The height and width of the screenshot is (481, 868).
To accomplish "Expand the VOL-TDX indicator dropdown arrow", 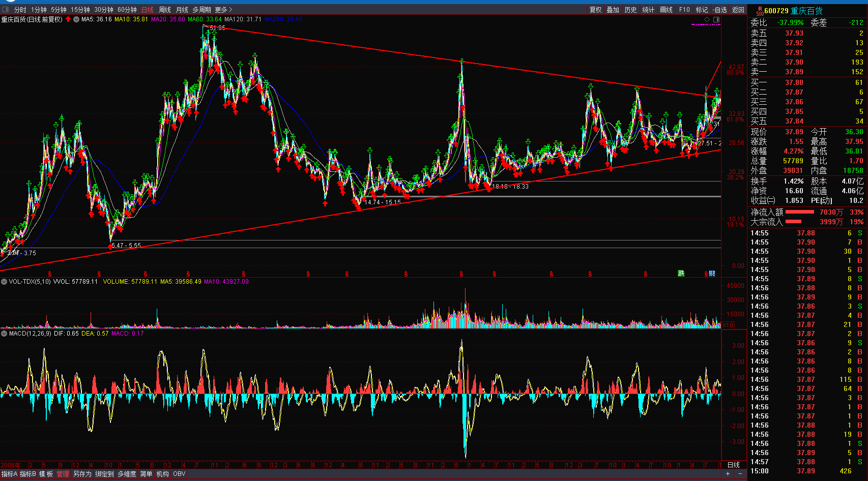I will [4, 282].
